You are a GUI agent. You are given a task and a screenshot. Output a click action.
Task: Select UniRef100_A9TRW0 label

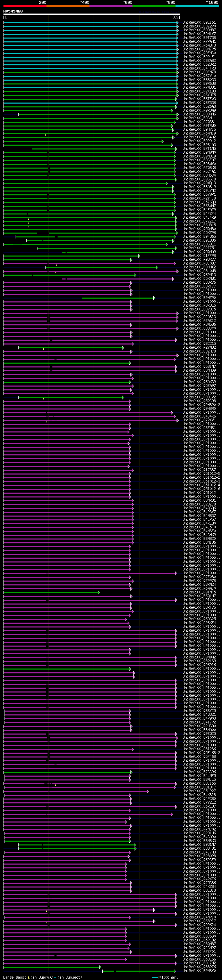(x=199, y=125)
